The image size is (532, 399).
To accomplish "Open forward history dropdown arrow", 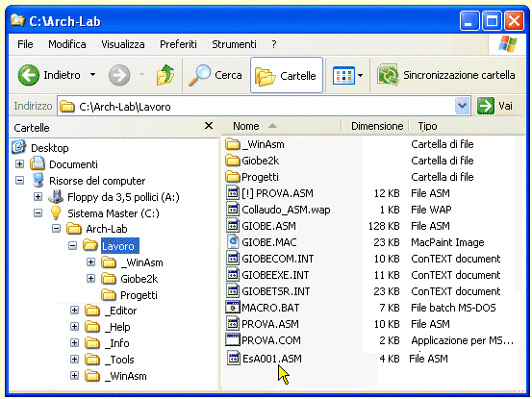I will click(x=141, y=75).
